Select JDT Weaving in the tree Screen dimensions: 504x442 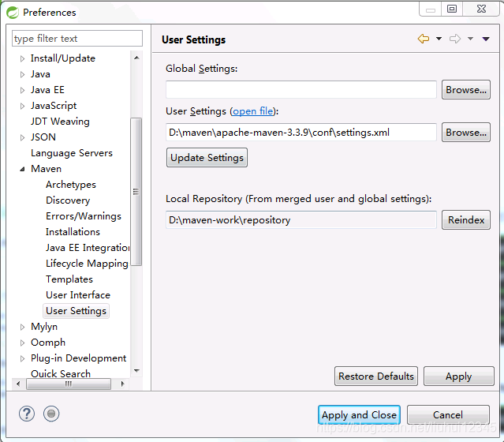click(60, 122)
